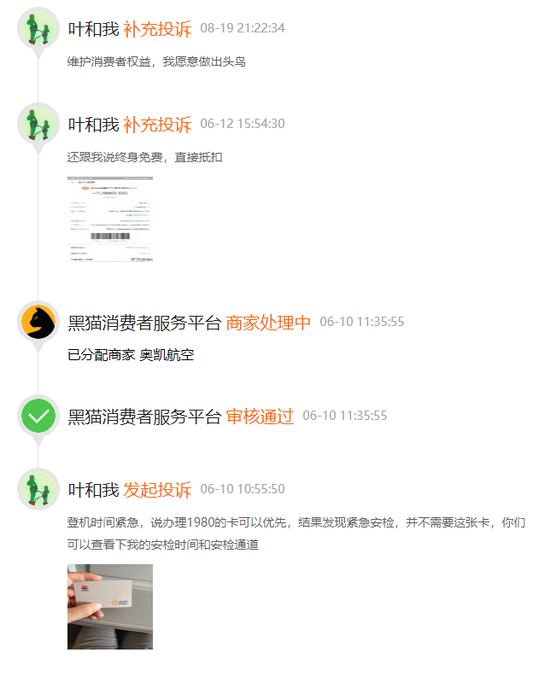The height and width of the screenshot is (676, 550).
Task: Click the user avatar on the 08-19 entry
Action: point(38,28)
